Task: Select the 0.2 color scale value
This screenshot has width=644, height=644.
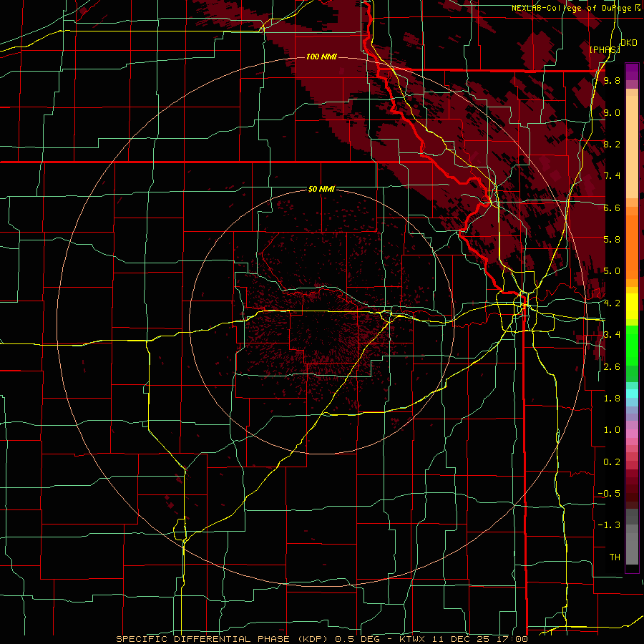Action: point(612,462)
